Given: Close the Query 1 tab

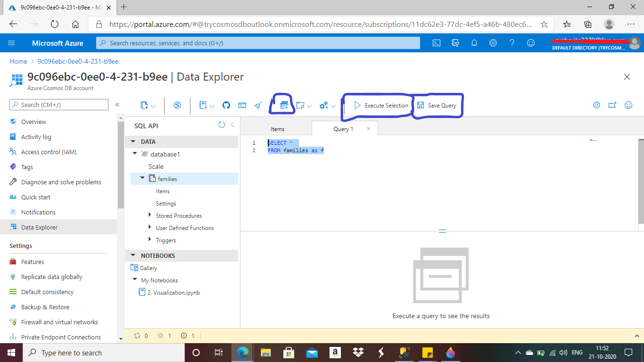Looking at the screenshot, I should point(369,129).
